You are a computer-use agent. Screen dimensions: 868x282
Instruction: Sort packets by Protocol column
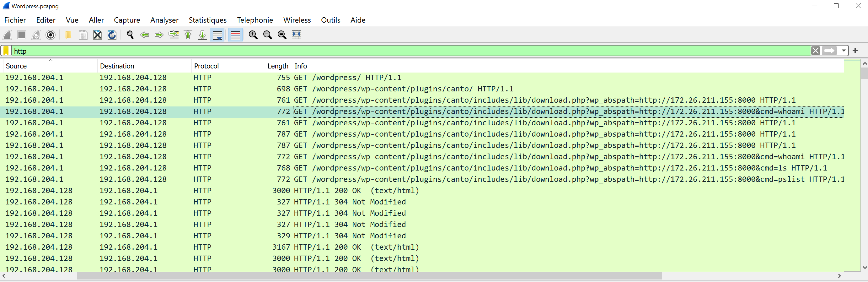228,66
